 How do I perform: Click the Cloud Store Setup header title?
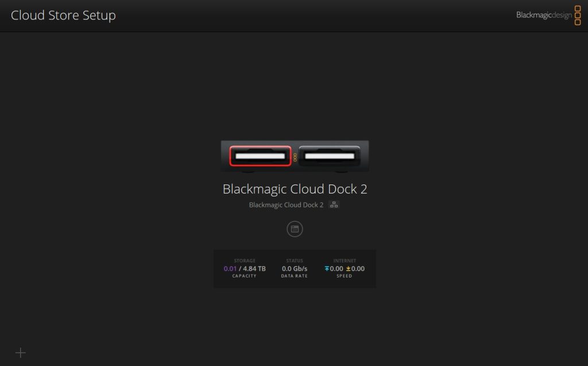point(63,15)
